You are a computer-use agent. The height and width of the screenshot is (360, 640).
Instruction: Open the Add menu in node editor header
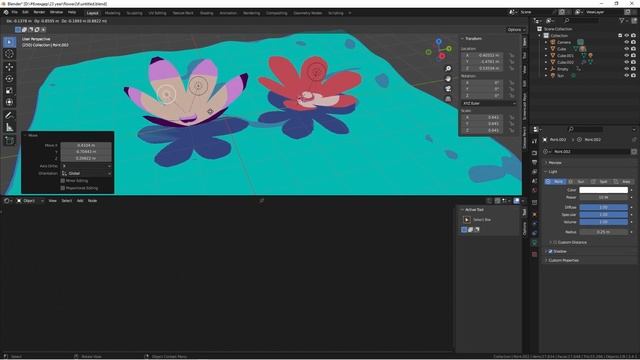(x=80, y=201)
